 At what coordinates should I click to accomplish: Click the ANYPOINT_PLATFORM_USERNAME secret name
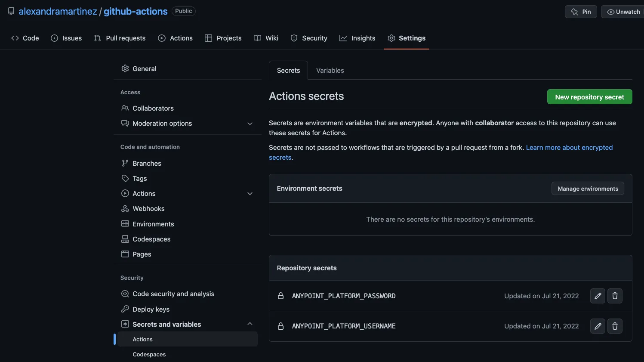click(344, 326)
